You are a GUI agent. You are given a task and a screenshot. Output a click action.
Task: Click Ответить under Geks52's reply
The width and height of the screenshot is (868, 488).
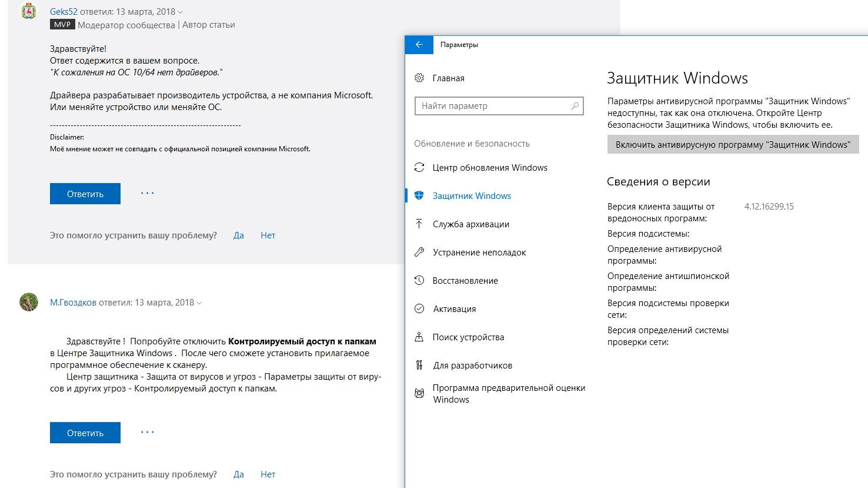(x=85, y=194)
